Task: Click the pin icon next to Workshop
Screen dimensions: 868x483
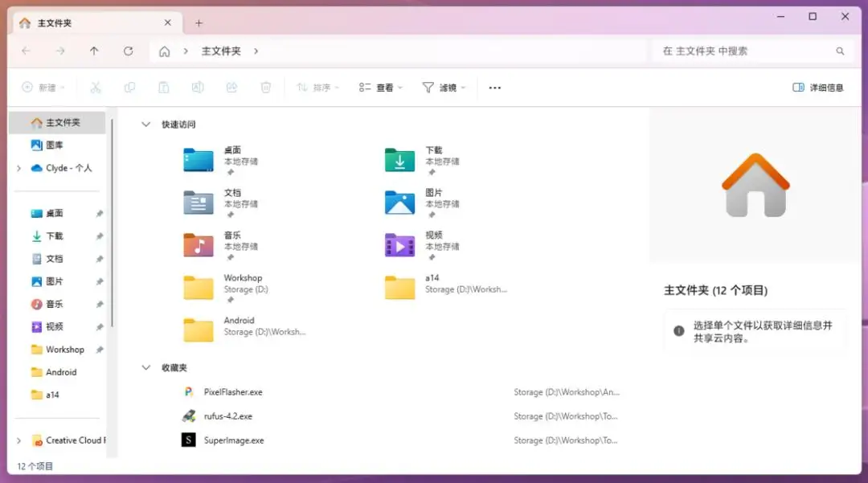Action: tap(99, 349)
